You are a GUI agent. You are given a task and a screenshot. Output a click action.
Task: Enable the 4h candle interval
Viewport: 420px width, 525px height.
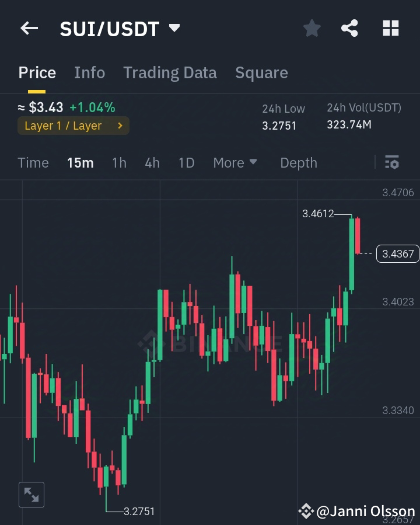[x=152, y=163]
